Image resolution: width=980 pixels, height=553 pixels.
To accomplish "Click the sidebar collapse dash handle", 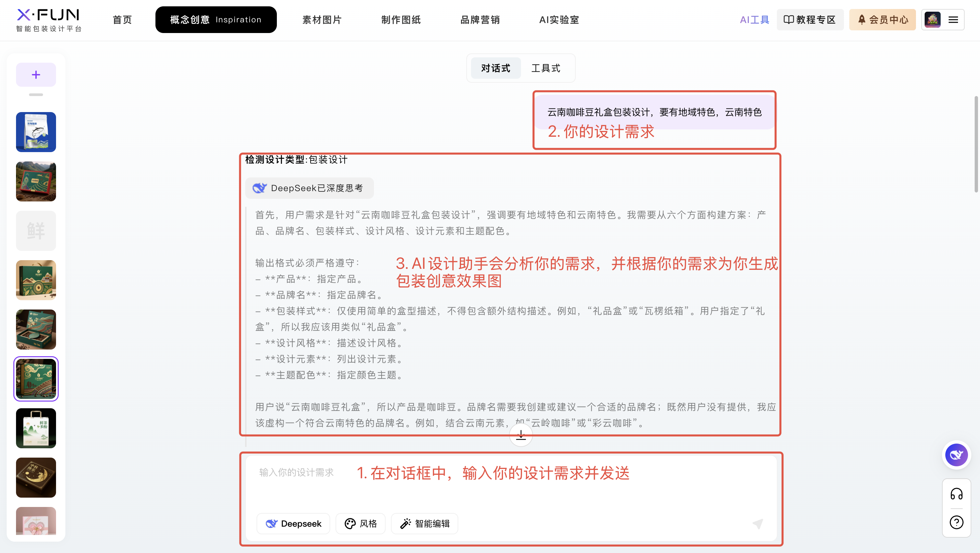I will click(x=36, y=95).
